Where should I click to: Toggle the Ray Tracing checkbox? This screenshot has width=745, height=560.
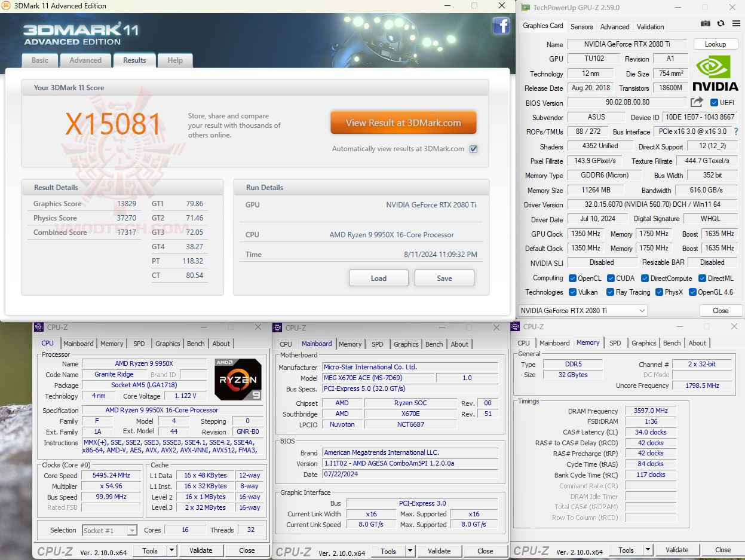point(610,292)
